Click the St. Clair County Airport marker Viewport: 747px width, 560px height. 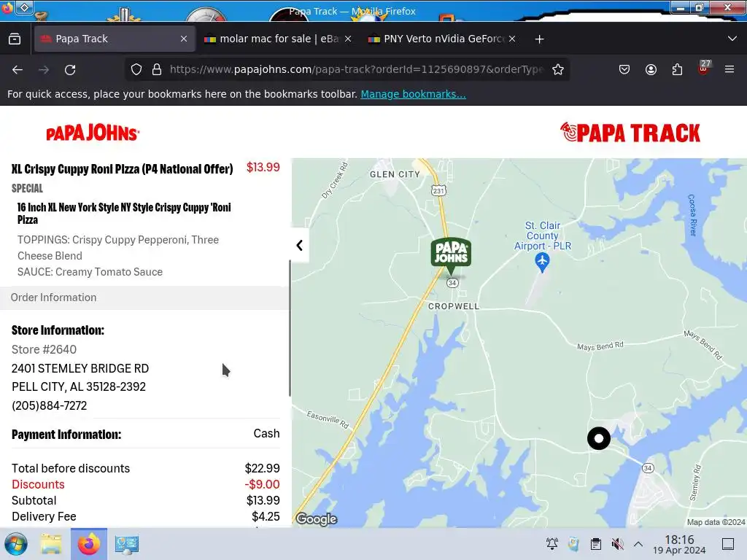tap(542, 262)
